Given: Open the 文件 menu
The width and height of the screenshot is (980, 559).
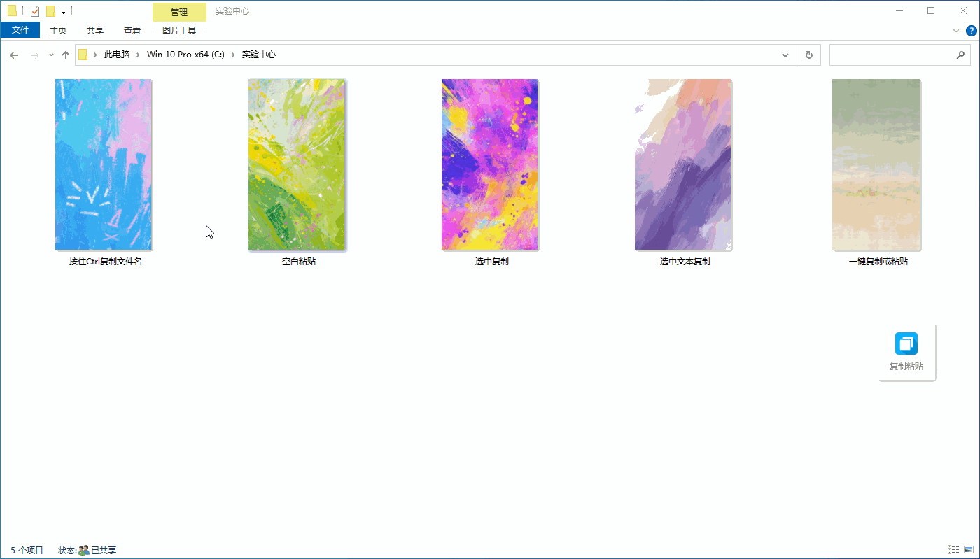Looking at the screenshot, I should pyautogui.click(x=20, y=30).
